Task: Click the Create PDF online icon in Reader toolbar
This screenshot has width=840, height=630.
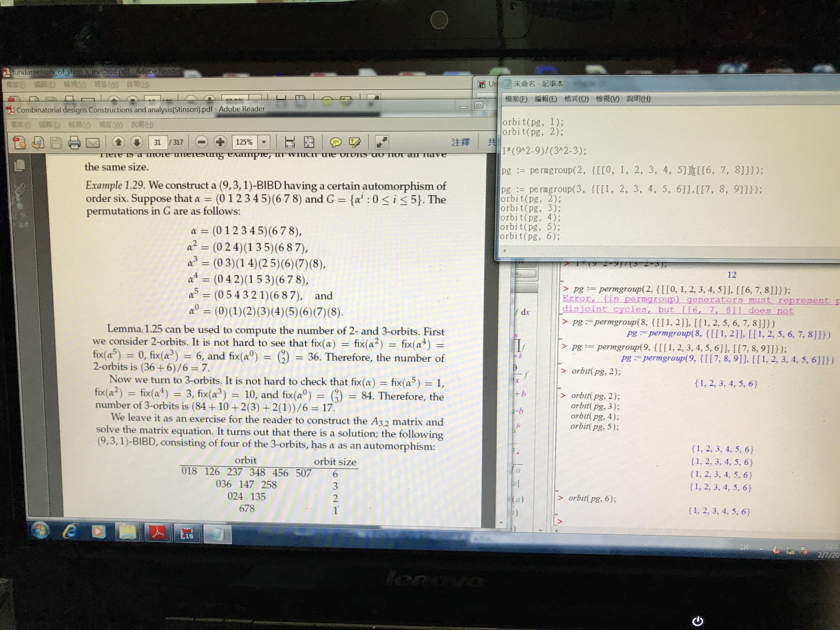Action: [19, 142]
